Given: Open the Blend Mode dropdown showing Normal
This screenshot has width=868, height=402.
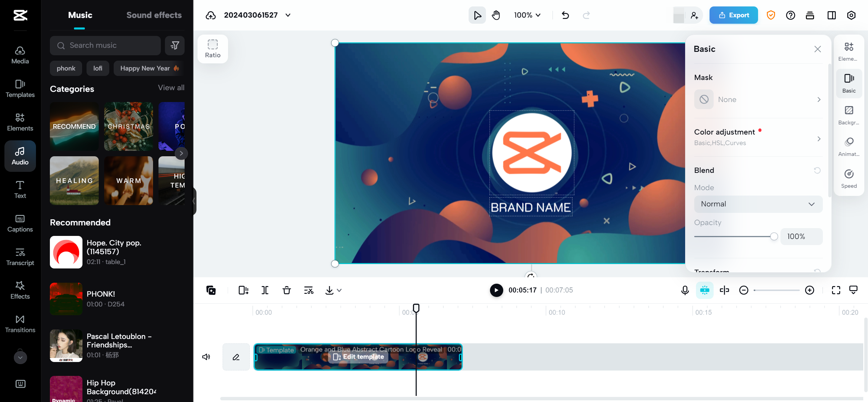Looking at the screenshot, I should click(757, 204).
